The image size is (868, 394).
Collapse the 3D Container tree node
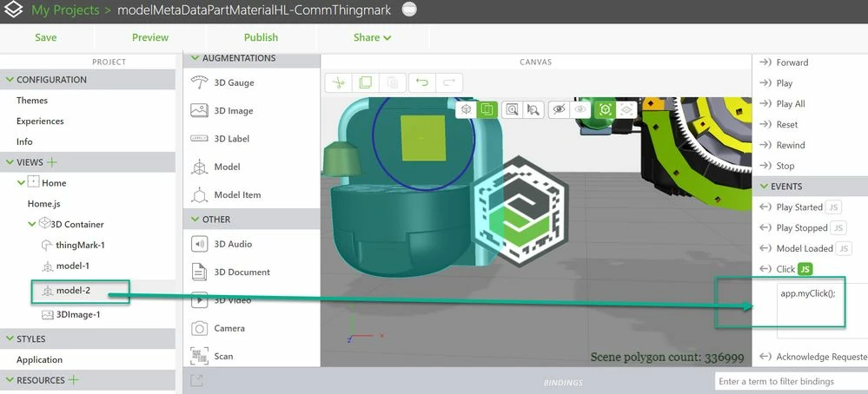[31, 225]
